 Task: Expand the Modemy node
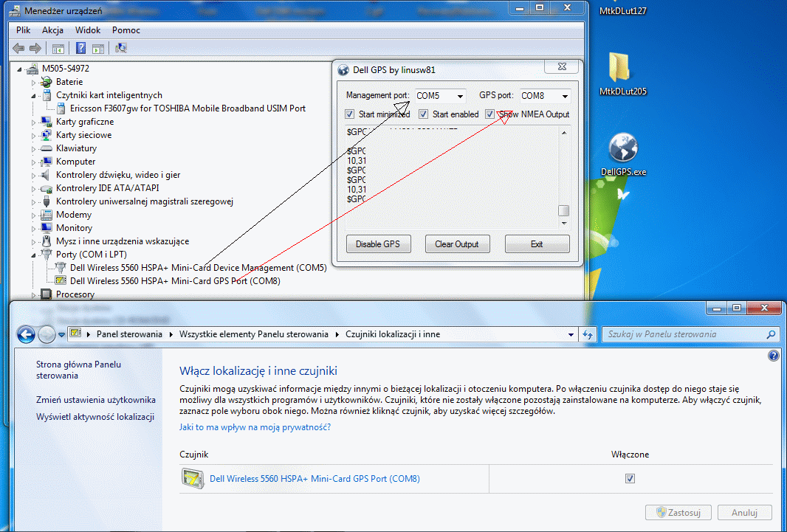[34, 215]
